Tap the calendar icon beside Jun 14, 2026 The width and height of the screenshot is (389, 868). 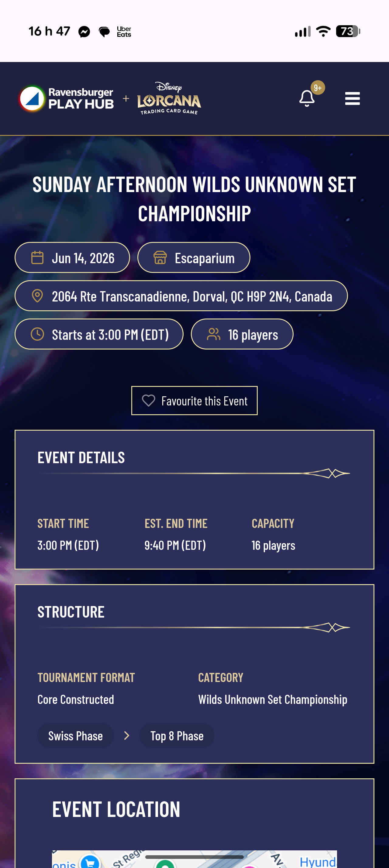(37, 258)
